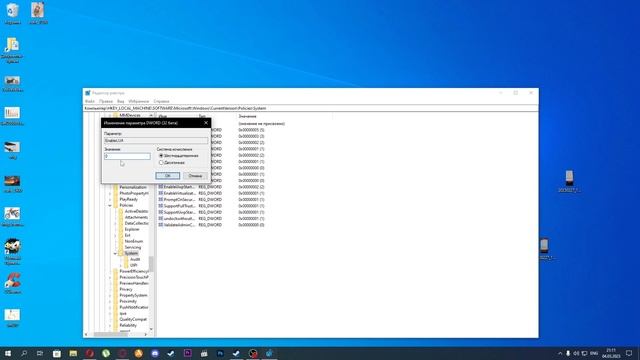Expand the PhotoPropertyHandler tree node

click(x=110, y=193)
